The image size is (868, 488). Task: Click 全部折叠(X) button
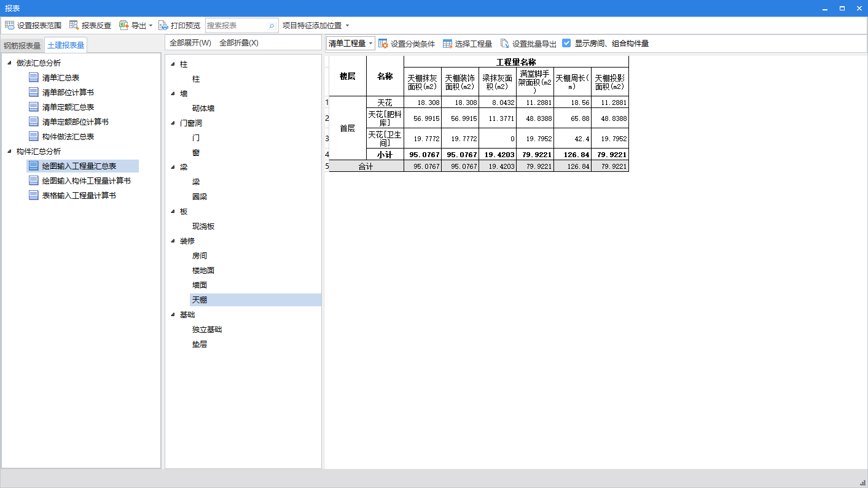pos(239,43)
